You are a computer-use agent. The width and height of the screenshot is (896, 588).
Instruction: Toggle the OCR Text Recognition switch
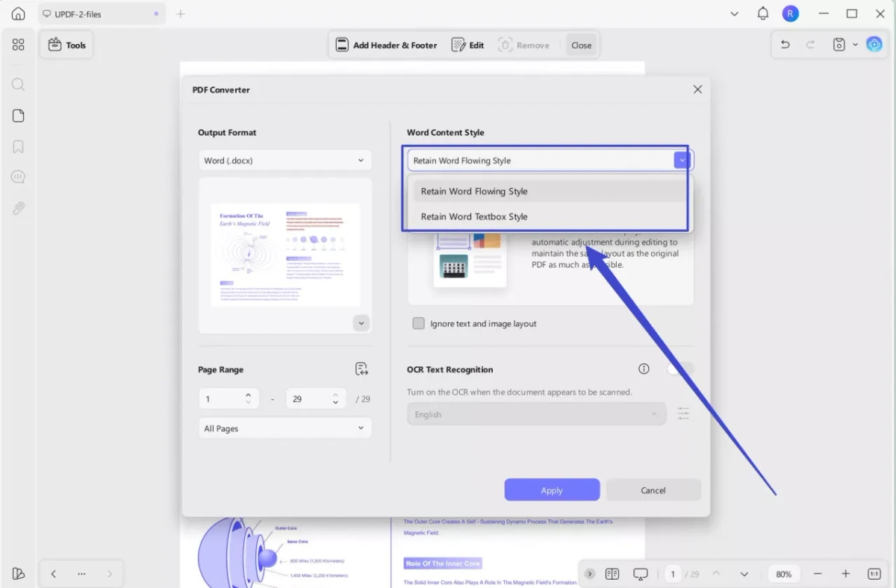click(680, 369)
